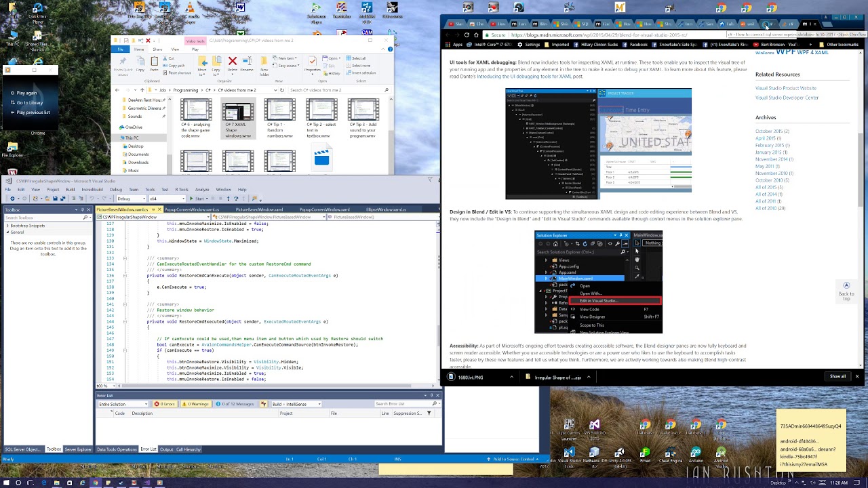Toggle Select all in File Explorer ribbon
868x488 pixels.
point(356,58)
